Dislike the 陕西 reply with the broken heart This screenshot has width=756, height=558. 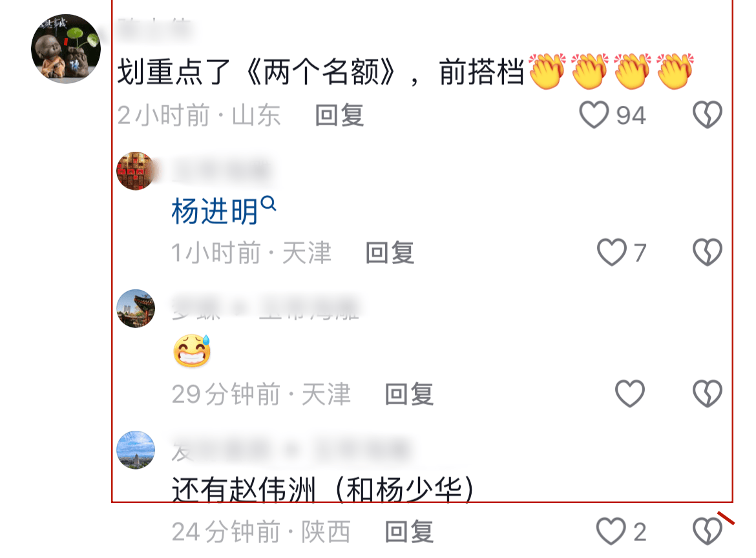tap(708, 531)
